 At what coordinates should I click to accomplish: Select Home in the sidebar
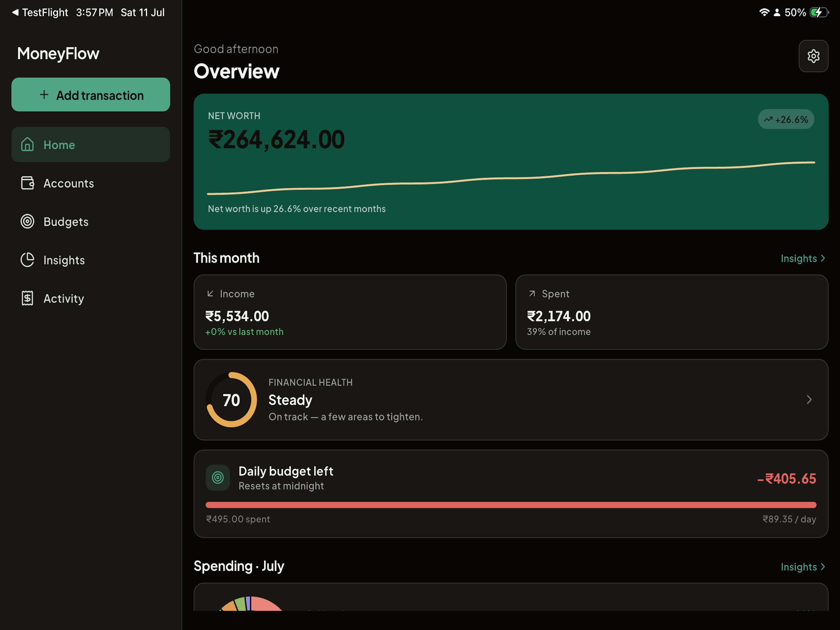click(x=91, y=144)
